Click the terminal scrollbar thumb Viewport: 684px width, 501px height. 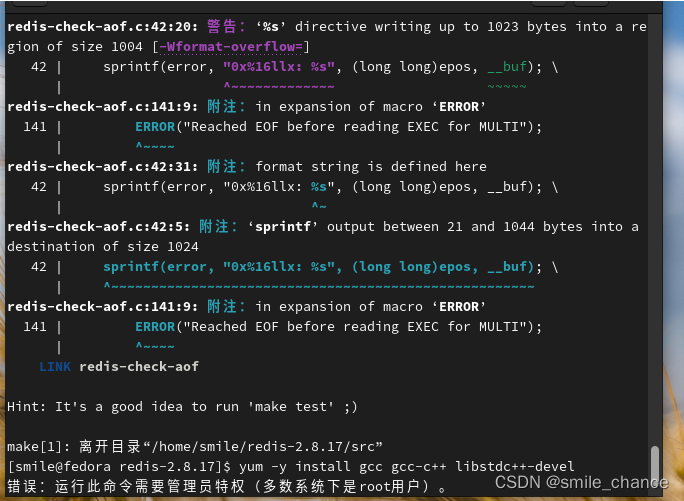pyautogui.click(x=655, y=465)
